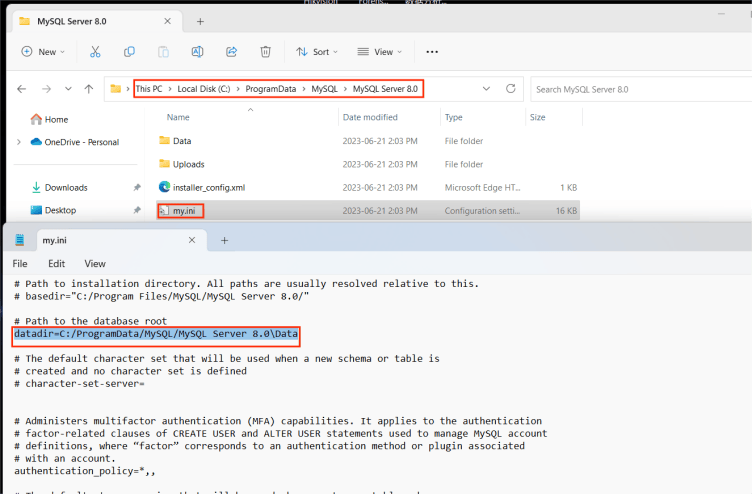Sort by the Name column header

click(x=178, y=117)
